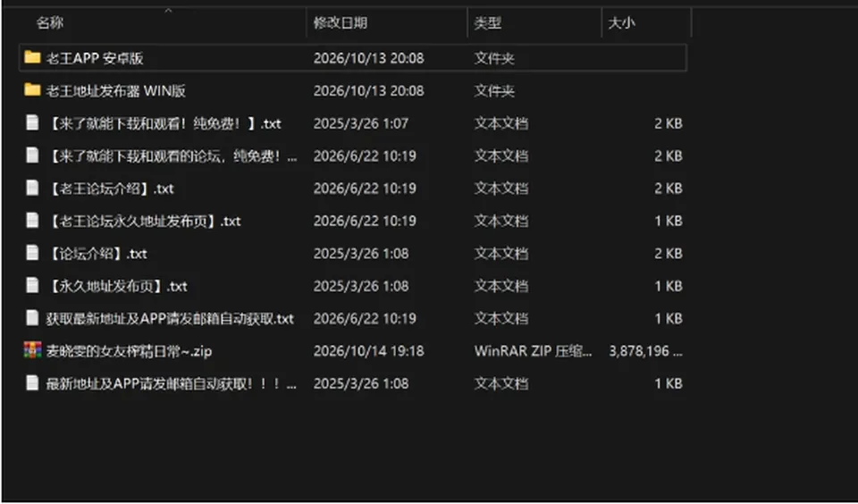Select the folder name 老王地址发布器 WIN版
The width and height of the screenshot is (858, 504).
coord(115,90)
